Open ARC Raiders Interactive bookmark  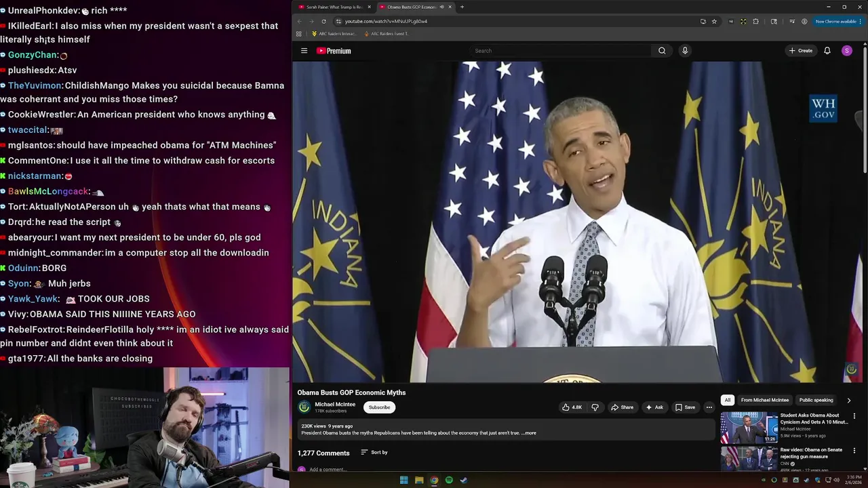[334, 33]
